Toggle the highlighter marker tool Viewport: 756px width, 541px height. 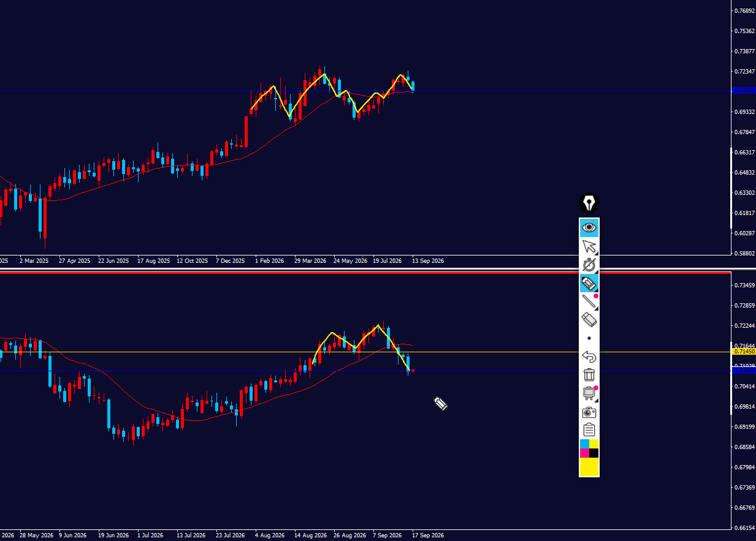tap(589, 283)
